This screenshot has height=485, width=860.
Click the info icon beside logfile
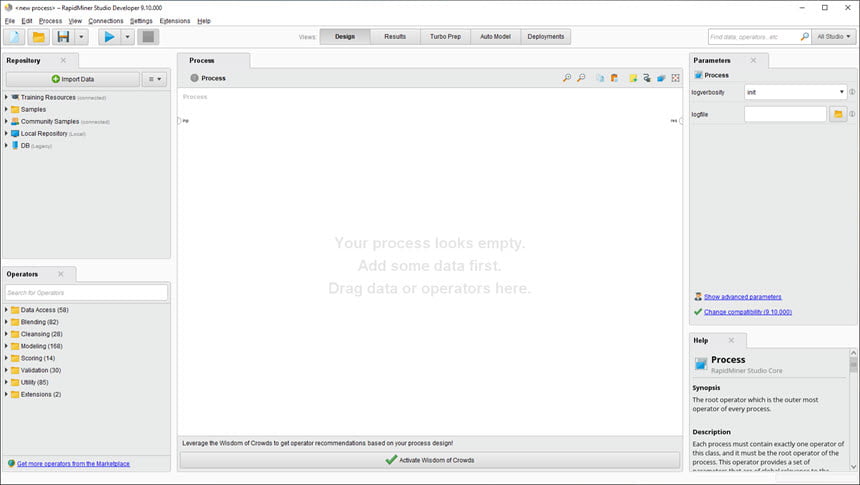(x=852, y=114)
